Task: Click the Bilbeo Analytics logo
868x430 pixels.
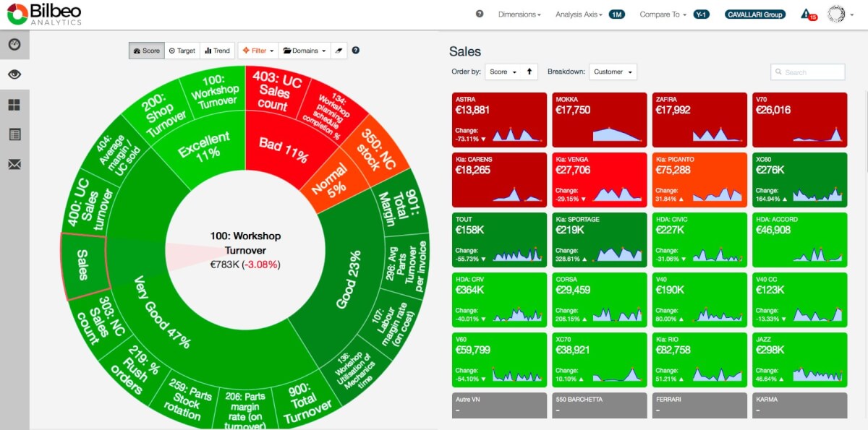Action: pos(45,13)
